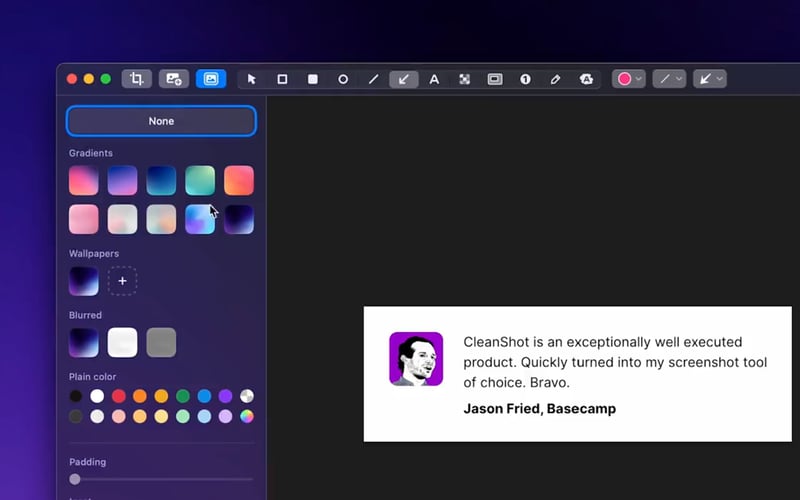Open the rainbow custom color picker
This screenshot has width=800, height=500.
pyautogui.click(x=247, y=416)
